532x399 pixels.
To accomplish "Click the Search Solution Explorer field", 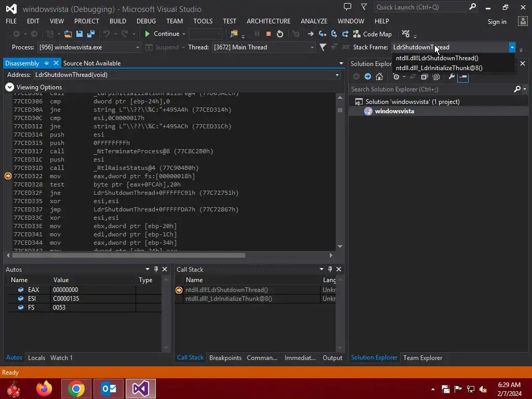I will [x=432, y=89].
